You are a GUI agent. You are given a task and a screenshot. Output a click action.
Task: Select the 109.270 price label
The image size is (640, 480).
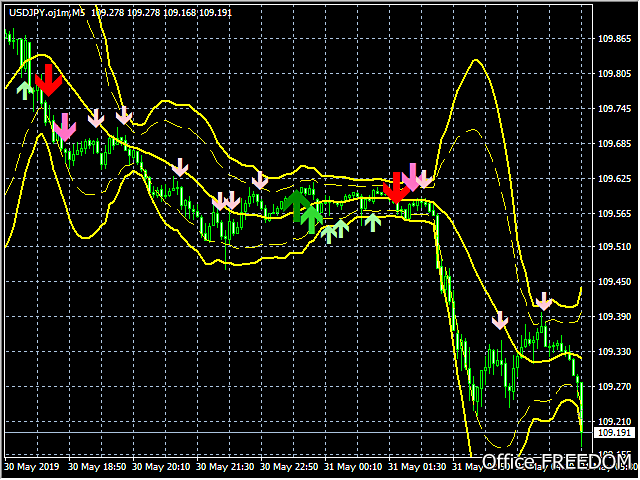pyautogui.click(x=614, y=387)
